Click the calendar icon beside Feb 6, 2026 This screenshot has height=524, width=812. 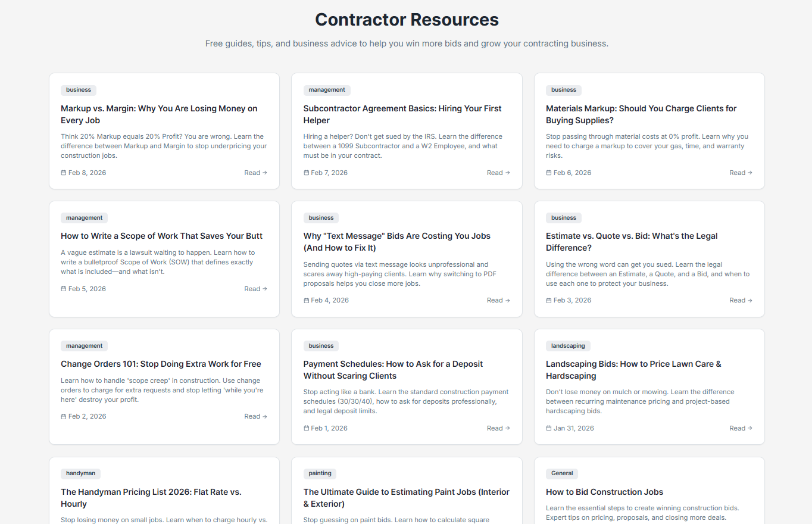click(x=548, y=173)
